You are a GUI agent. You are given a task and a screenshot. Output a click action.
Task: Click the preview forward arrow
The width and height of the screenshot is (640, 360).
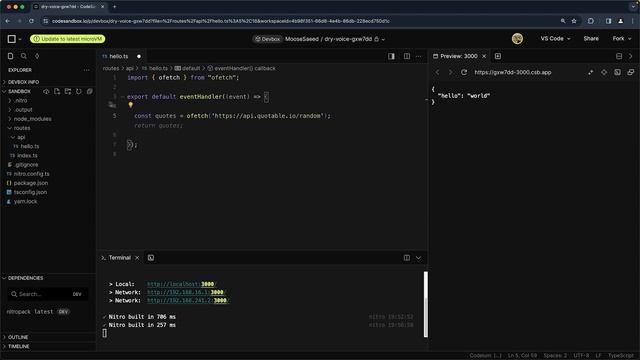(451, 72)
